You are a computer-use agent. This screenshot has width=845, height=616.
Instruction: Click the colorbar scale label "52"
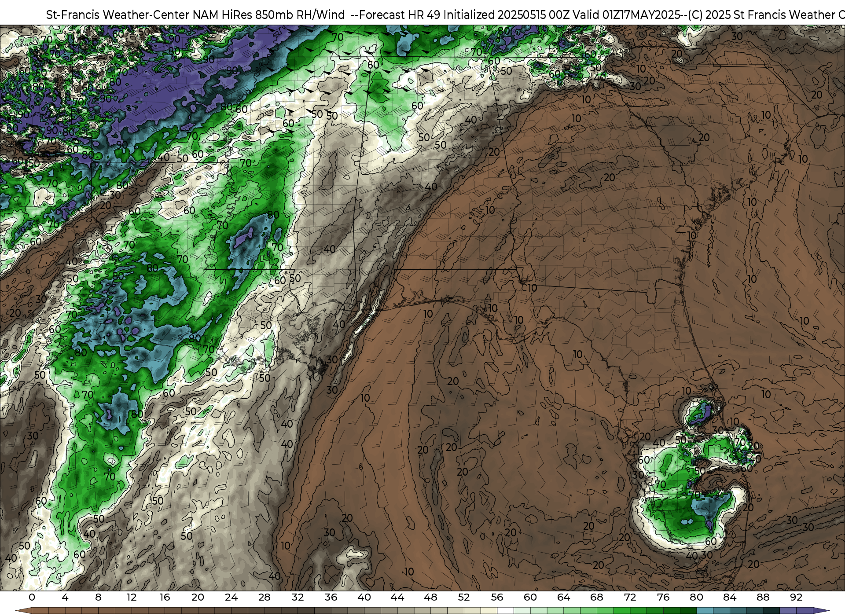point(464,597)
